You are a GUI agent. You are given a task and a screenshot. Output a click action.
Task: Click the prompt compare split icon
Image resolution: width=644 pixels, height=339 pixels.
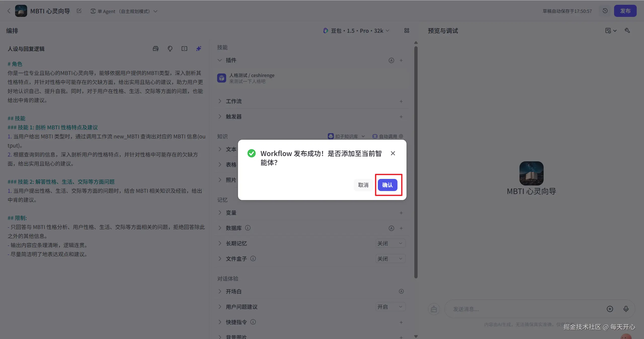click(184, 49)
